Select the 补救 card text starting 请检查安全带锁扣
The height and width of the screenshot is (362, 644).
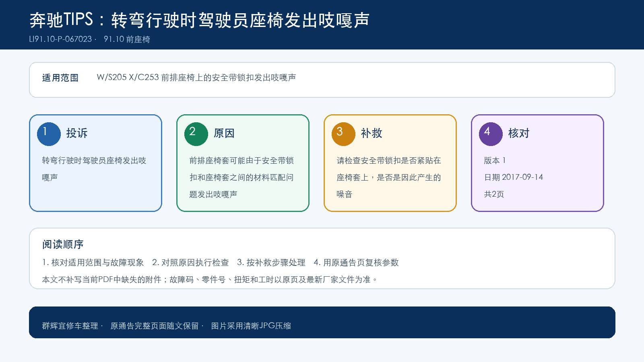click(x=389, y=177)
